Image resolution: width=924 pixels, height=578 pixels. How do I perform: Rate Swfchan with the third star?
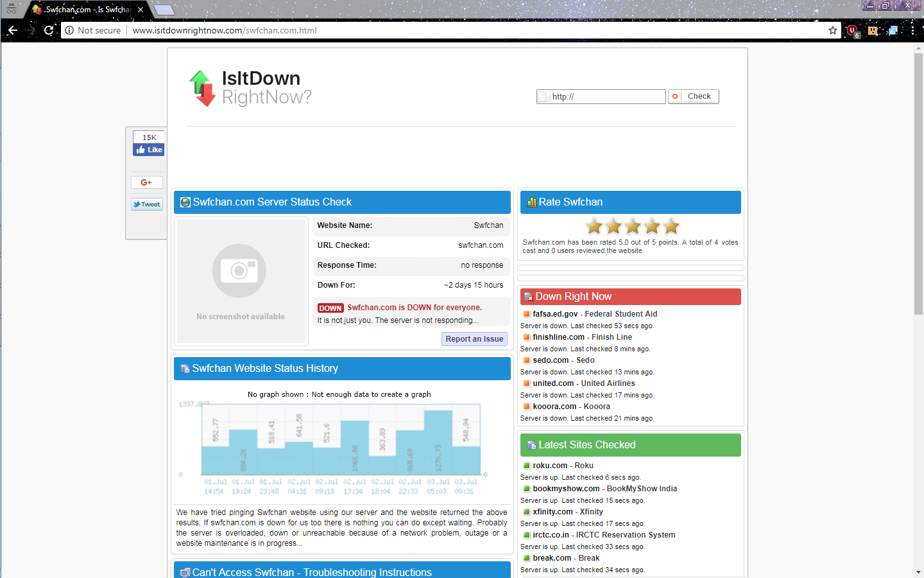[633, 226]
